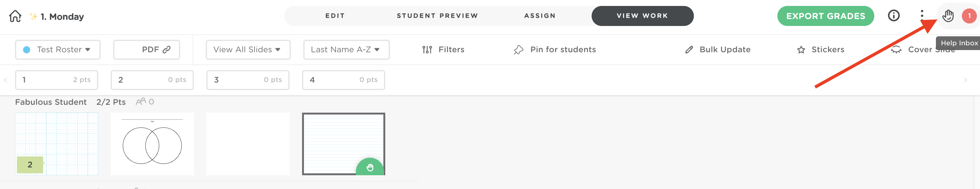Open the Help Inbox hand icon
980x189 pixels.
pyautogui.click(x=948, y=16)
